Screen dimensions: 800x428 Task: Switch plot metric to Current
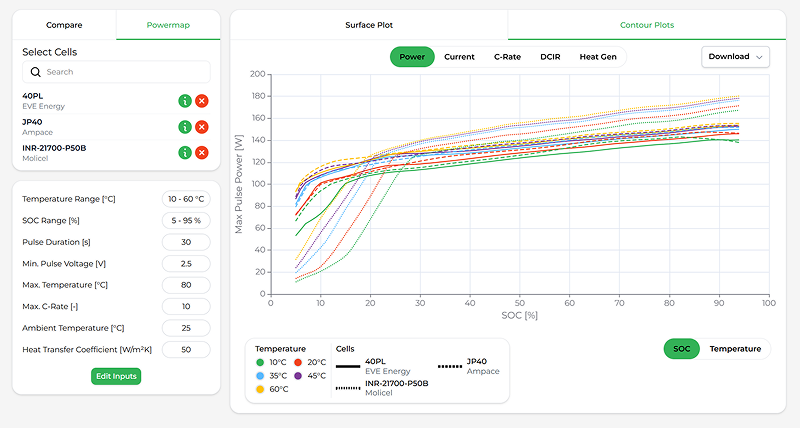click(459, 57)
